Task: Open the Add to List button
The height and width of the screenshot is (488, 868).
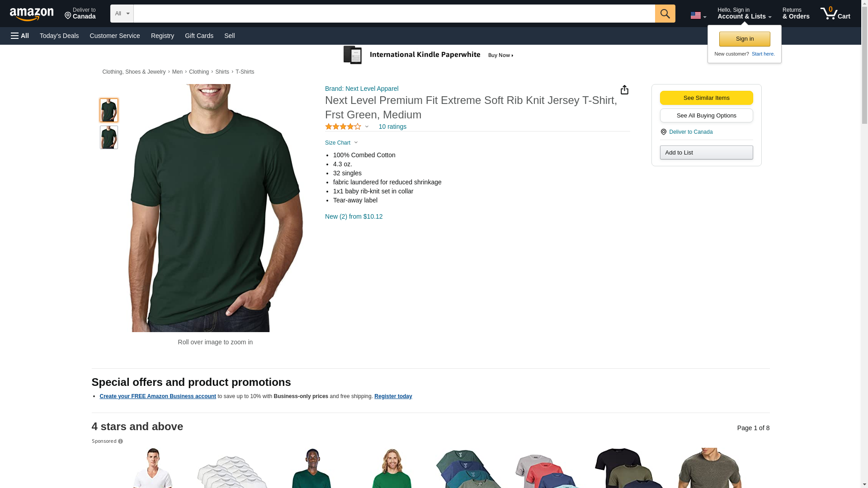Action: tap(706, 153)
